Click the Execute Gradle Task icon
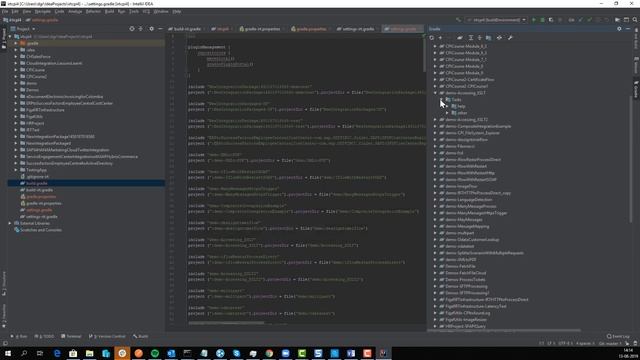Viewport: 640px width, 360px height. (x=460, y=38)
